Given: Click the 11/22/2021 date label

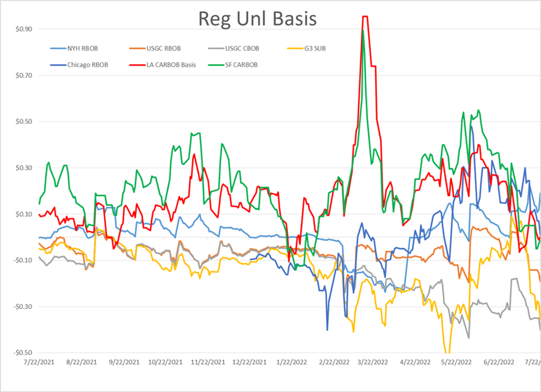Looking at the screenshot, I should pyautogui.click(x=208, y=362).
